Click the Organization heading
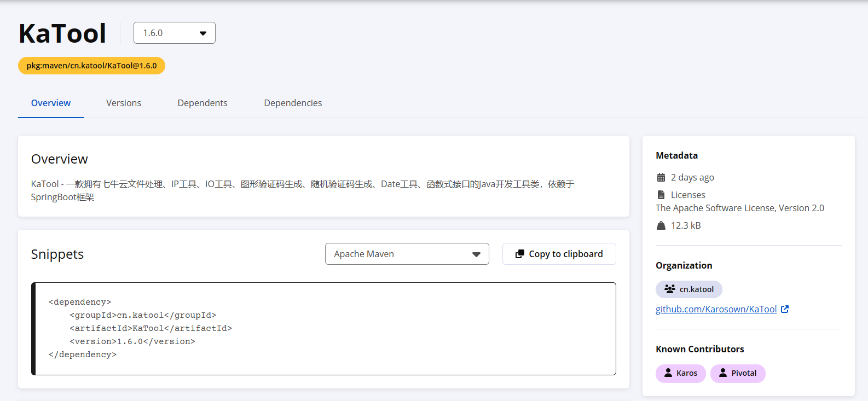The width and height of the screenshot is (868, 401). [684, 265]
